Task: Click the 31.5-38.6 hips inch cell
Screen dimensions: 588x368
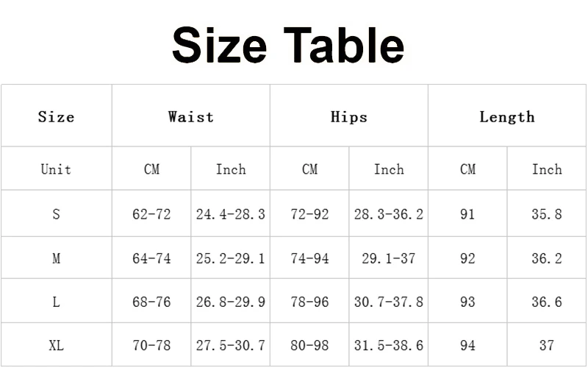Action: coord(389,345)
